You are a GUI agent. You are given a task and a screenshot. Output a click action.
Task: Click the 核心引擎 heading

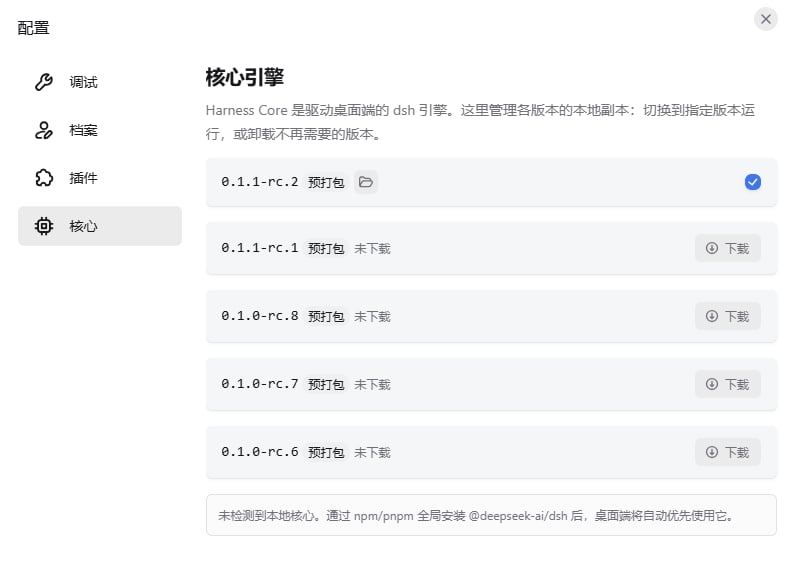click(245, 77)
